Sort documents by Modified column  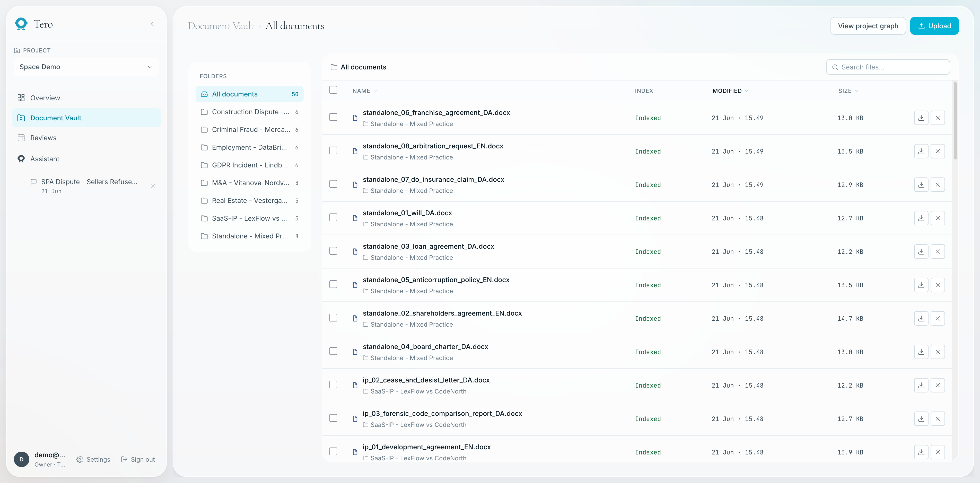(730, 91)
